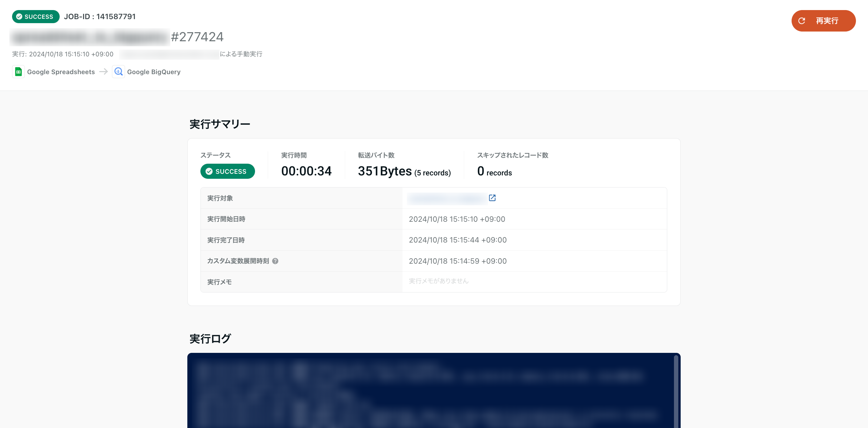868x428 pixels.
Task: Click the 実行完了日時 row label
Action: [x=226, y=240]
